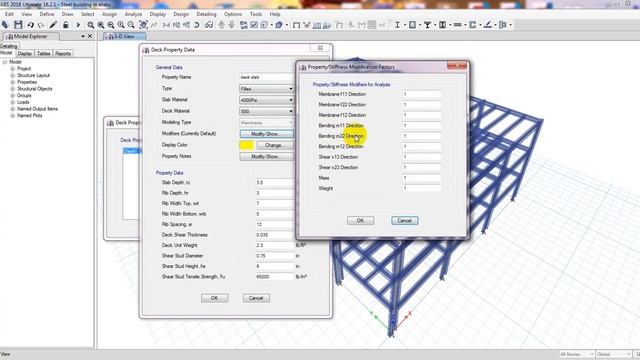Click the Run Analysis play arrow
Screen dimensions: 640x360
pyautogui.click(x=78, y=25)
